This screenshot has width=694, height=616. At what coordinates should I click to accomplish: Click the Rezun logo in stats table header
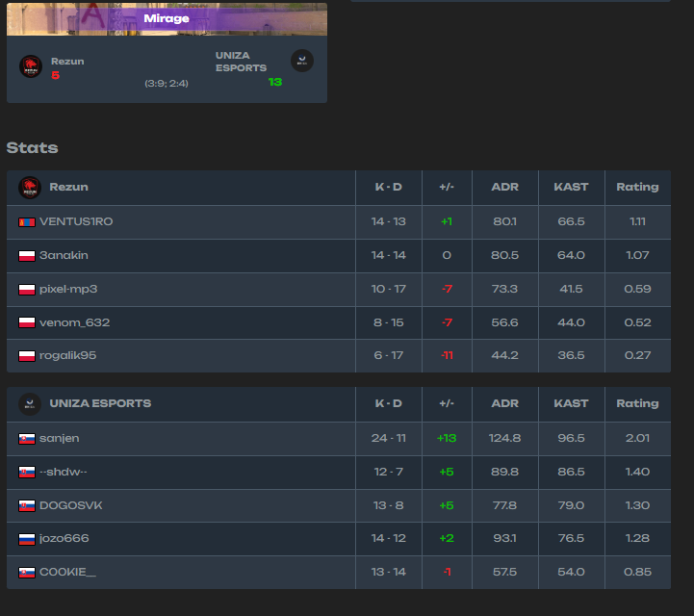(30, 188)
